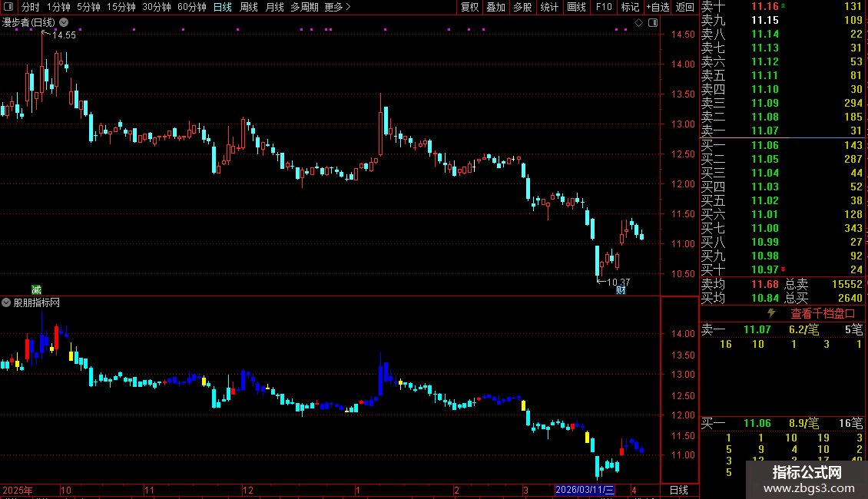The width and height of the screenshot is (868, 499).
Task: Click the 买十 price 10.97
Action: pyautogui.click(x=764, y=269)
